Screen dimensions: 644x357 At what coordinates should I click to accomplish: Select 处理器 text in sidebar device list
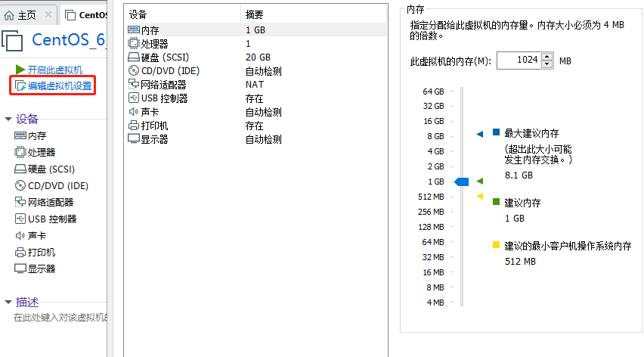42,153
